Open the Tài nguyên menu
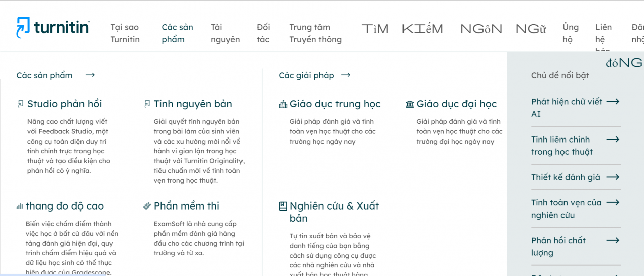644x276 pixels. [225, 33]
